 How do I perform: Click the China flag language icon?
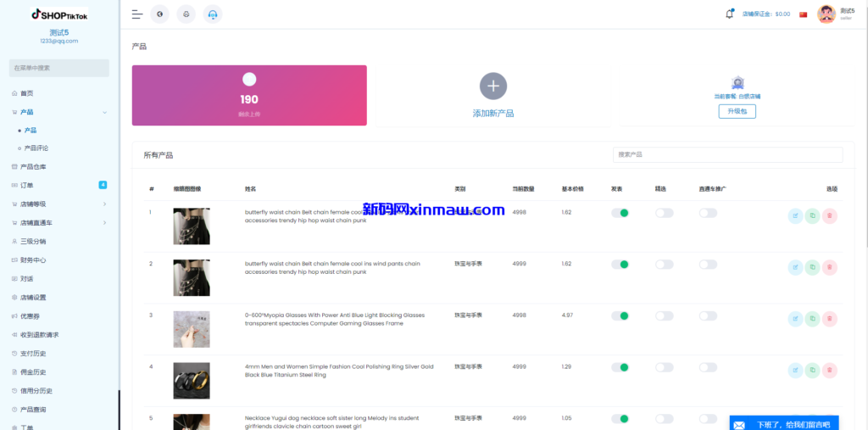point(804,14)
